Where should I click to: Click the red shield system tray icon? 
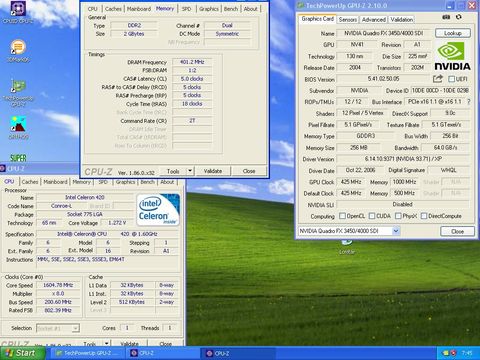(x=454, y=353)
